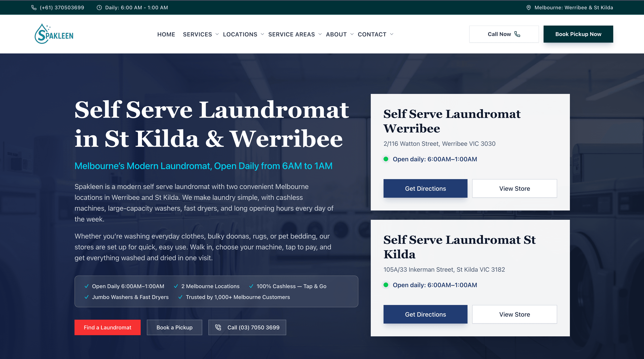Click the Book a Pickup button
Viewport: 644px width, 359px height.
point(175,327)
